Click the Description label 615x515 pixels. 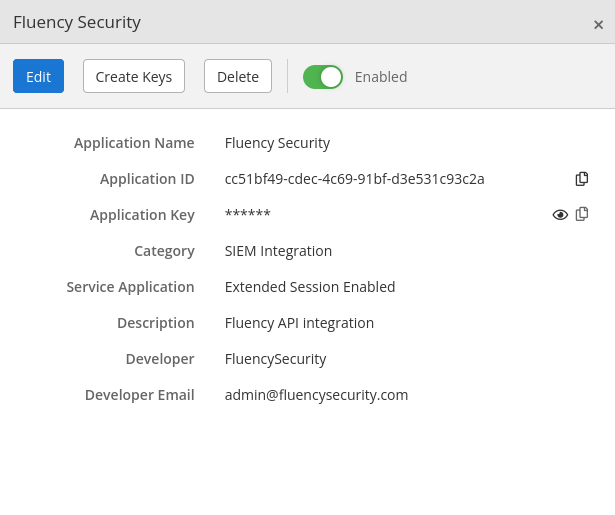coord(156,323)
